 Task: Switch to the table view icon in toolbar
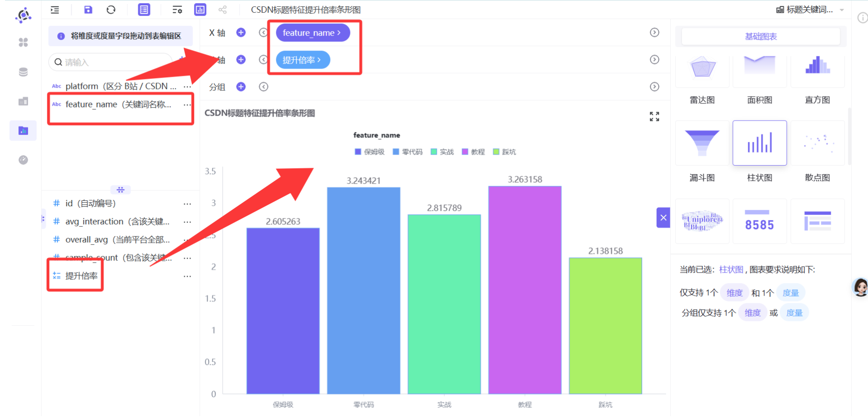[144, 9]
